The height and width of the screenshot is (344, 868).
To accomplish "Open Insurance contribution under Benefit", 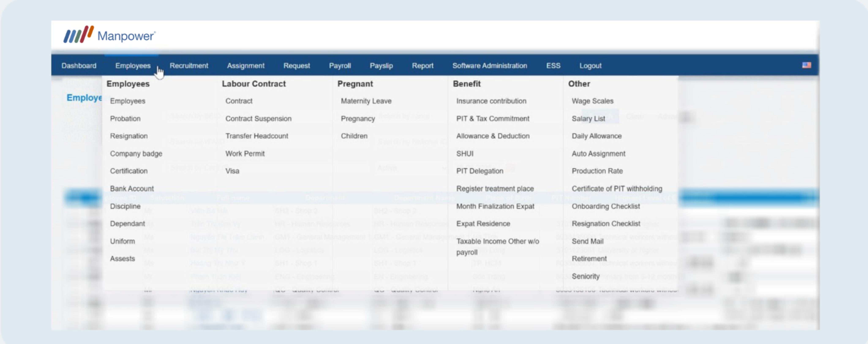I will 491,101.
